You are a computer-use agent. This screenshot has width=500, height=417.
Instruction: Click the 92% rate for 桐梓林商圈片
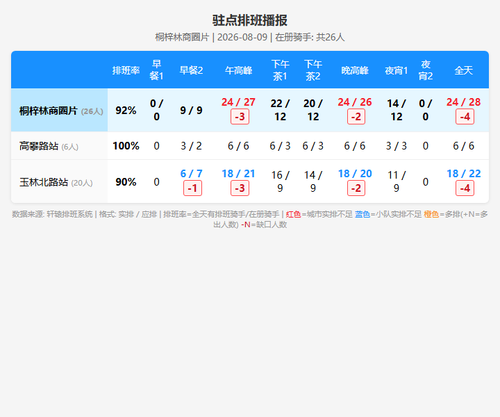click(x=126, y=110)
